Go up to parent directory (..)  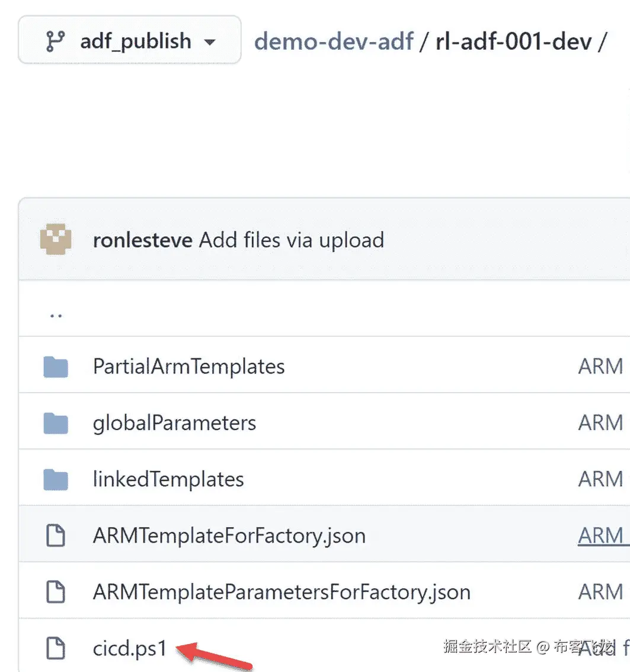(x=56, y=314)
